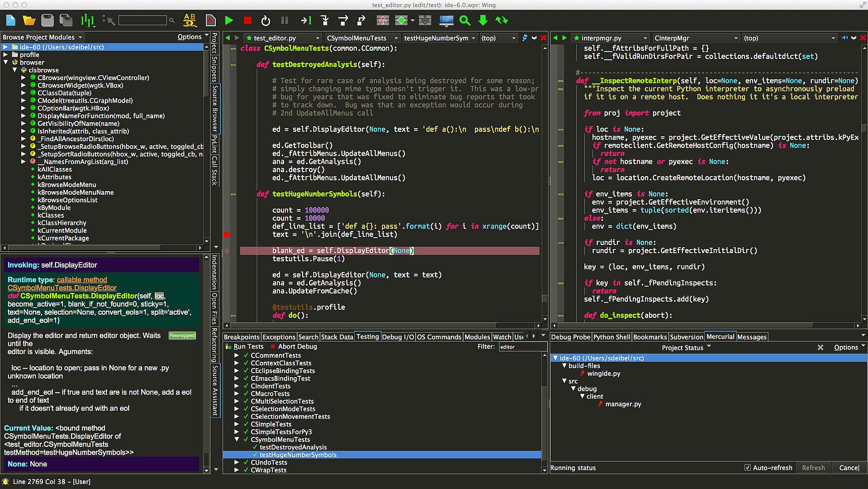This screenshot has height=489, width=868.
Task: Toggle the Auto-refresh checkbox
Action: 748,468
